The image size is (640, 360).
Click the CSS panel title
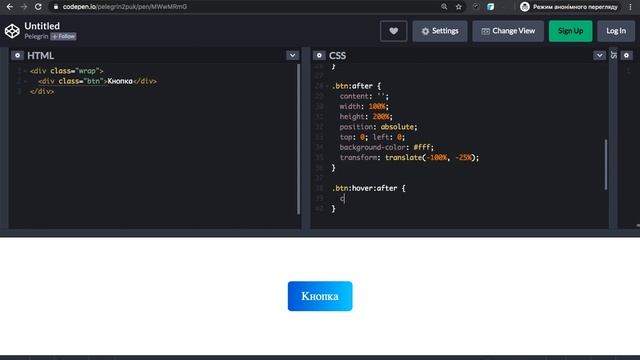337,56
